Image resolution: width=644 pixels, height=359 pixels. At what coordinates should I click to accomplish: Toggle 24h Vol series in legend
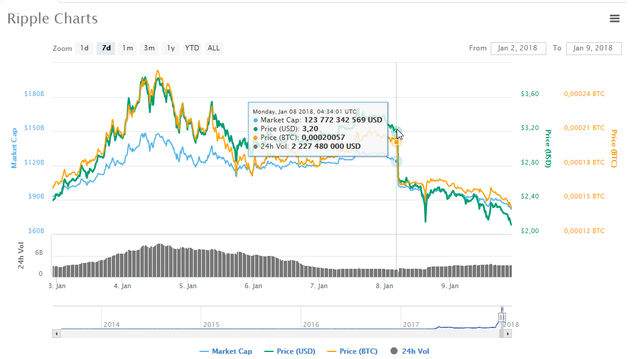410,351
